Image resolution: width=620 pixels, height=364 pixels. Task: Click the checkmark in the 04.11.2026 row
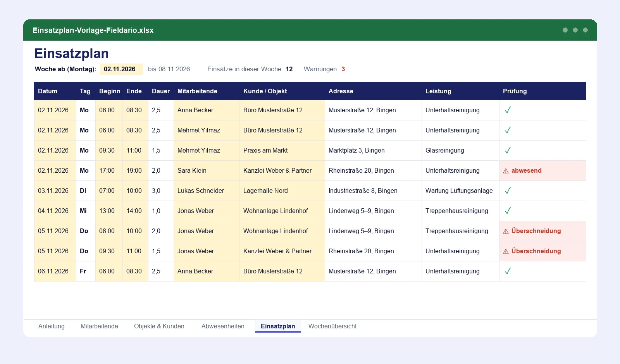[508, 211]
